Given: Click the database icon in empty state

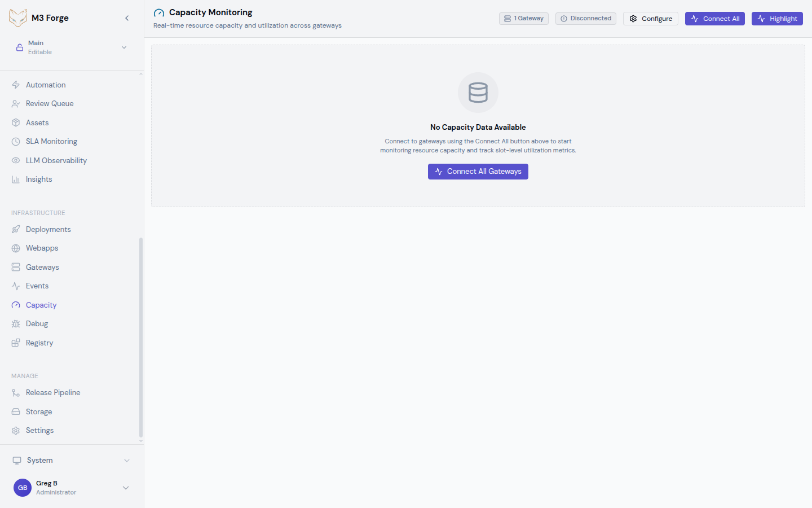Looking at the screenshot, I should [478, 93].
